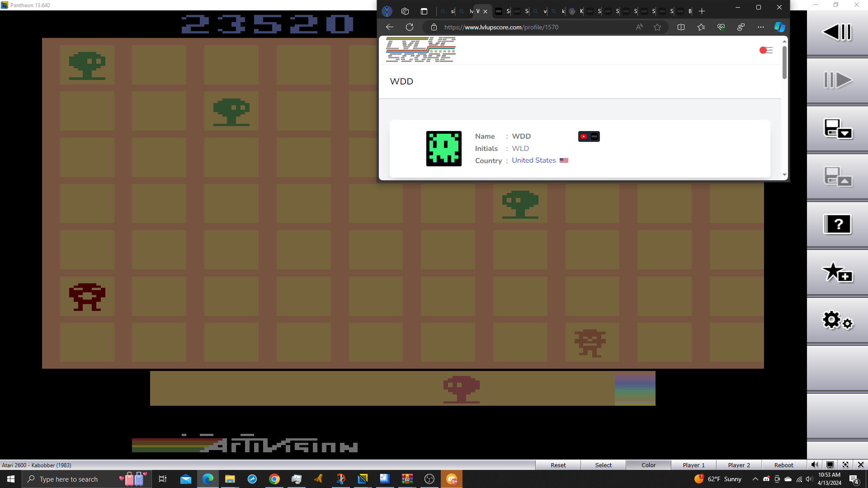Mute the emulator sound speaker icon

(x=815, y=465)
